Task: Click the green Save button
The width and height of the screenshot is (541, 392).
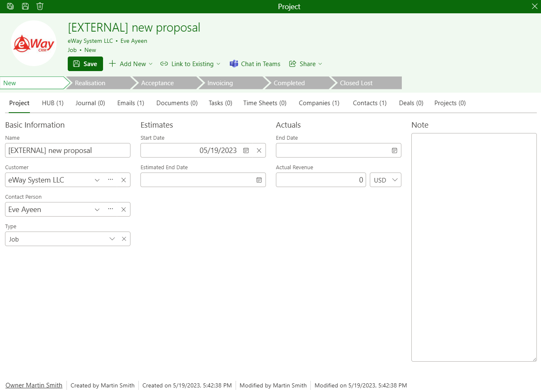Action: (x=85, y=64)
